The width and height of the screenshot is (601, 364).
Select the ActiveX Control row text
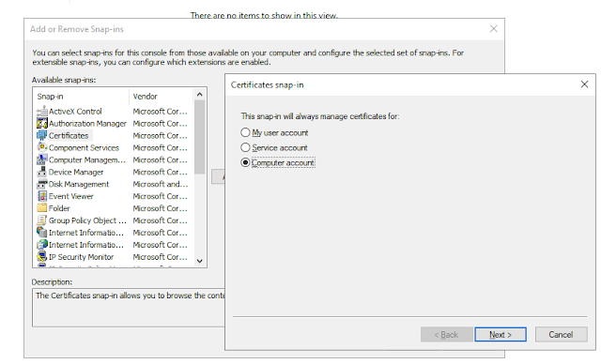(x=75, y=112)
